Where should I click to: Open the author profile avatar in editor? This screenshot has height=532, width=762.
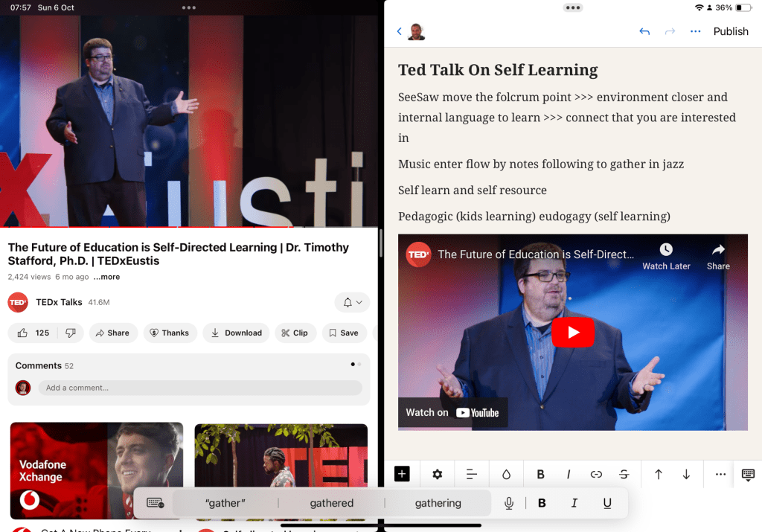[417, 31]
